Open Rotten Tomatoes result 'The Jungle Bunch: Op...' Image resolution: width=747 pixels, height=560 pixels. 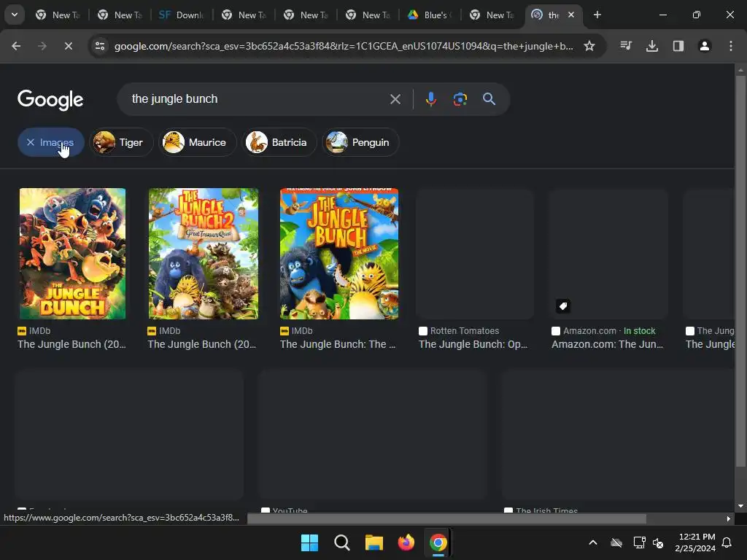pyautogui.click(x=473, y=344)
